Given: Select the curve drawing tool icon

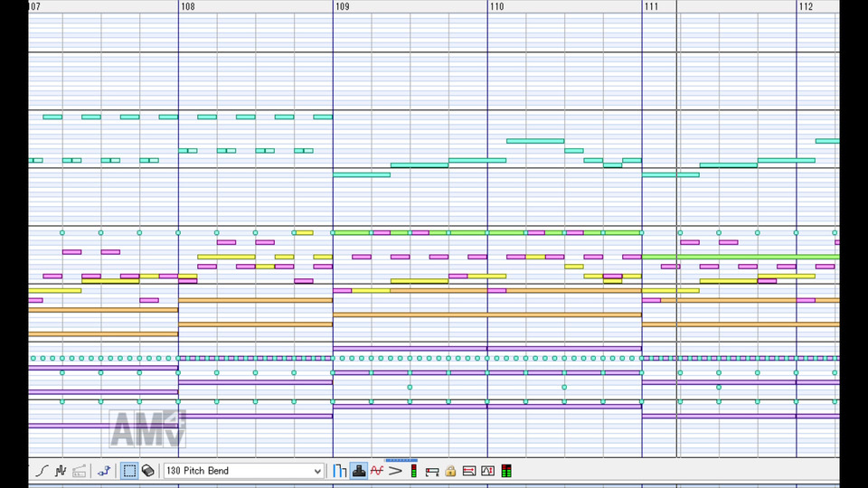Looking at the screenshot, I should [x=42, y=471].
